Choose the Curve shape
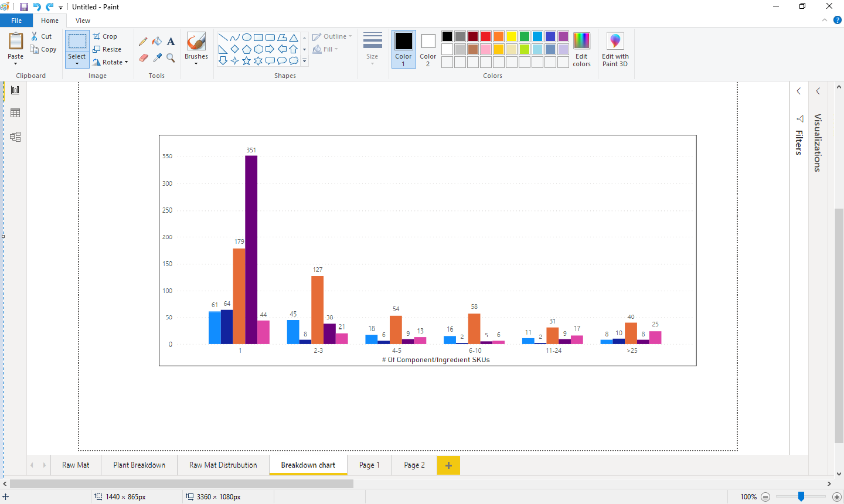Screen dimensions: 844x504 pyautogui.click(x=234, y=38)
